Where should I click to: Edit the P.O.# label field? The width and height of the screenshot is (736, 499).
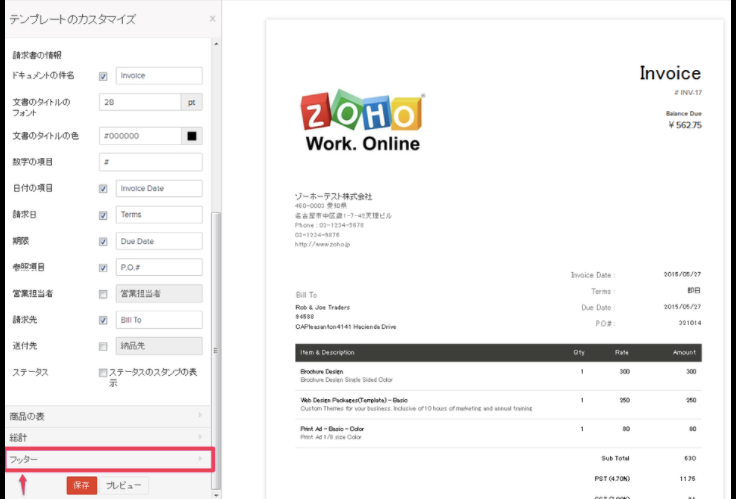(x=159, y=267)
